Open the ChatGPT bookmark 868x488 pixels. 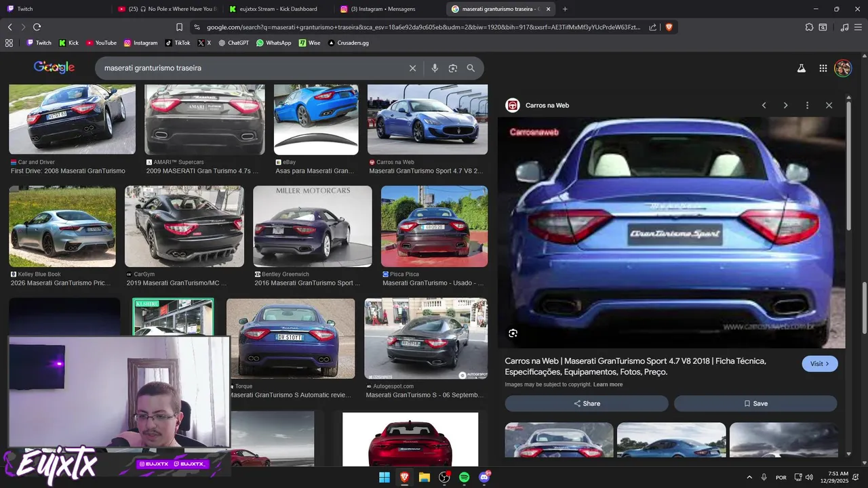[x=233, y=43]
